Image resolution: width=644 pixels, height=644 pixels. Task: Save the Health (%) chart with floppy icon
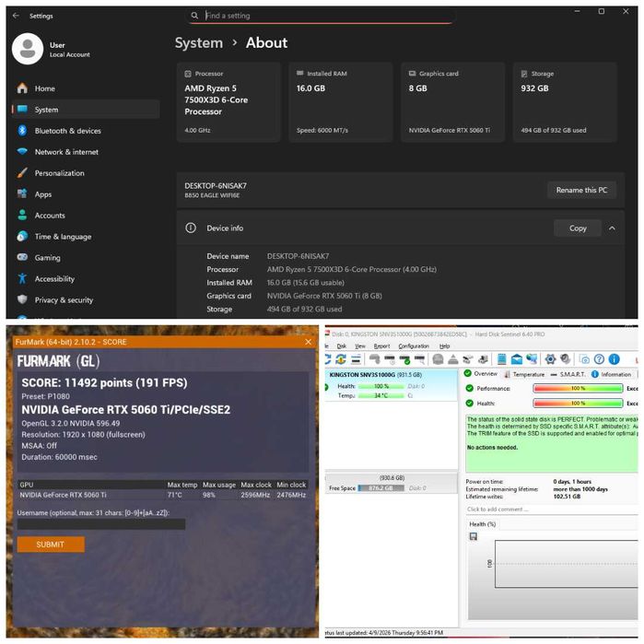point(474,536)
